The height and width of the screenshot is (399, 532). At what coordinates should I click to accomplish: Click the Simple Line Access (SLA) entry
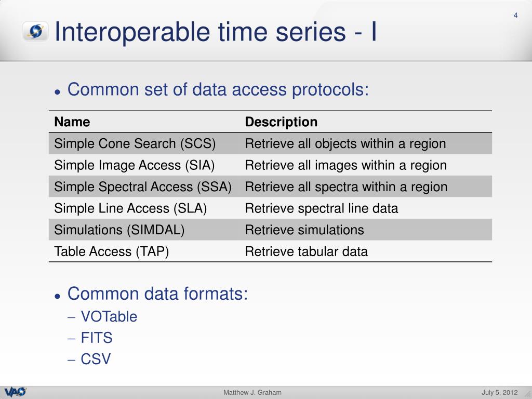pyautogui.click(x=130, y=208)
